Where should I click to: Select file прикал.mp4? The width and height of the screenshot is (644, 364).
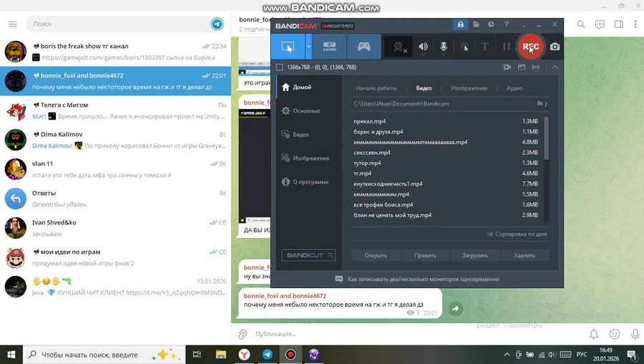coord(446,121)
